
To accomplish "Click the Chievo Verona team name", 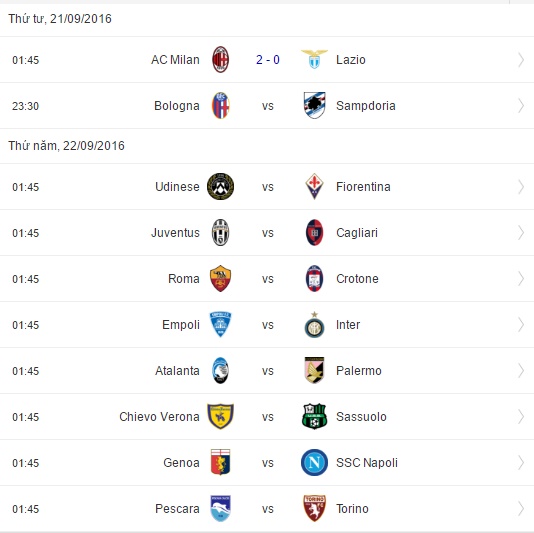I will [x=159, y=417].
